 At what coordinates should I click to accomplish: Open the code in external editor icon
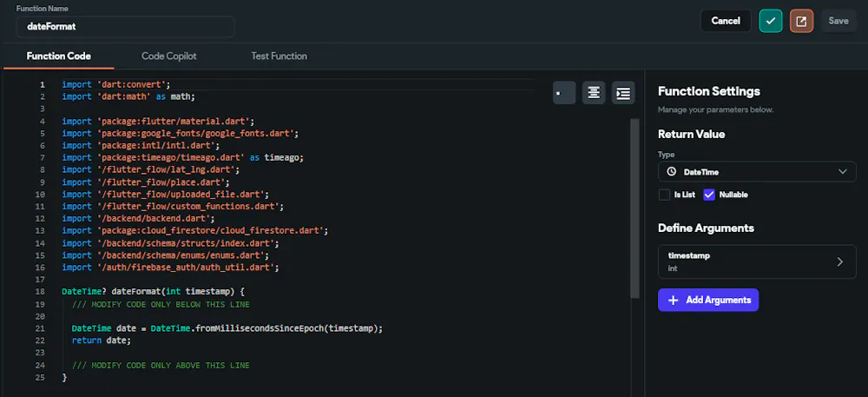click(x=801, y=21)
